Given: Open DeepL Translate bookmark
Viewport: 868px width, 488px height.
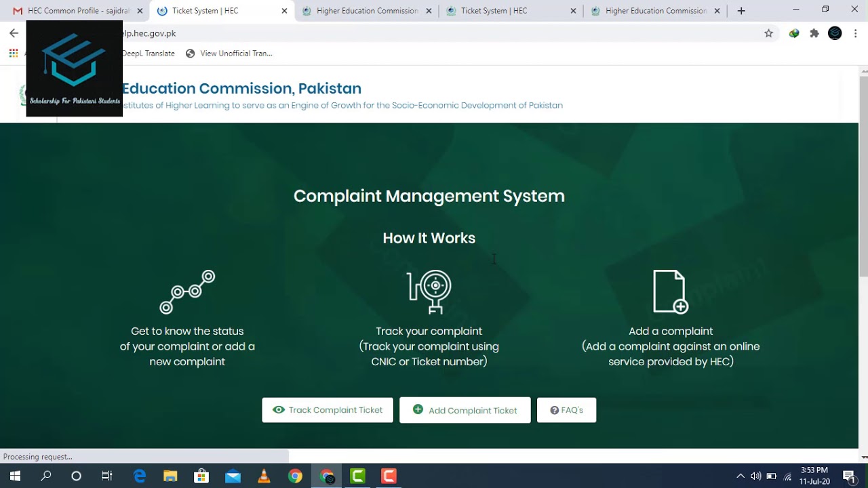Looking at the screenshot, I should tap(148, 54).
